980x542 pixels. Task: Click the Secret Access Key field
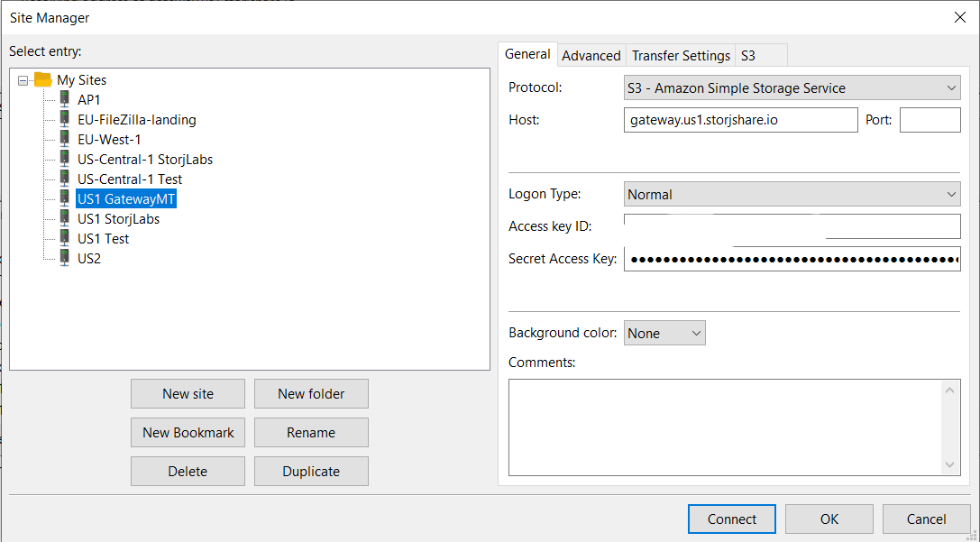[x=792, y=259]
